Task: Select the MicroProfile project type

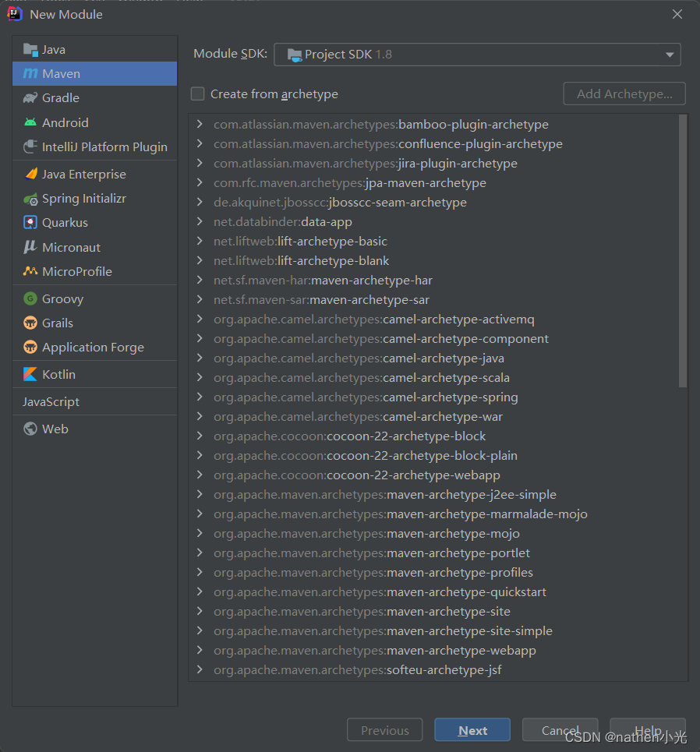Action: (x=73, y=271)
